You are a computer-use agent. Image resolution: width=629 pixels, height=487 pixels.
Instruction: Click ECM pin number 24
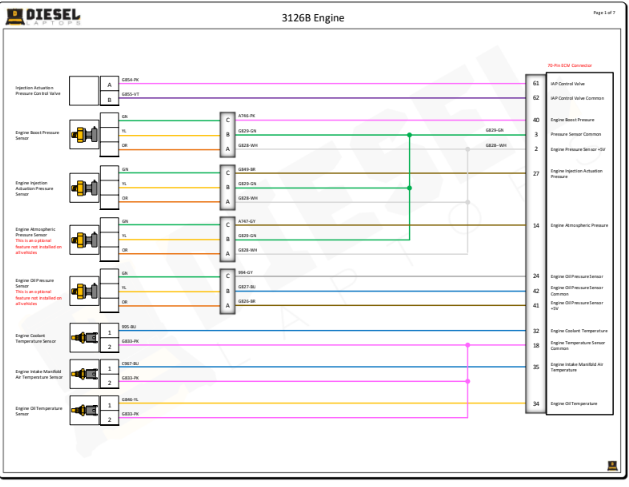(536, 276)
